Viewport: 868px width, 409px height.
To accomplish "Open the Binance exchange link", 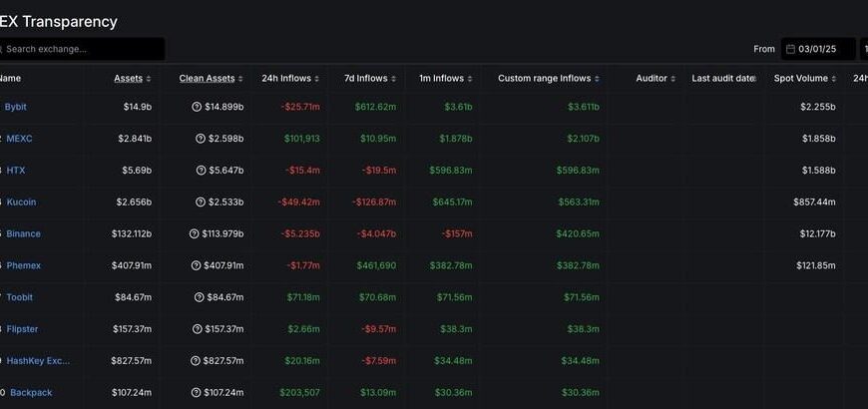I will pos(23,233).
